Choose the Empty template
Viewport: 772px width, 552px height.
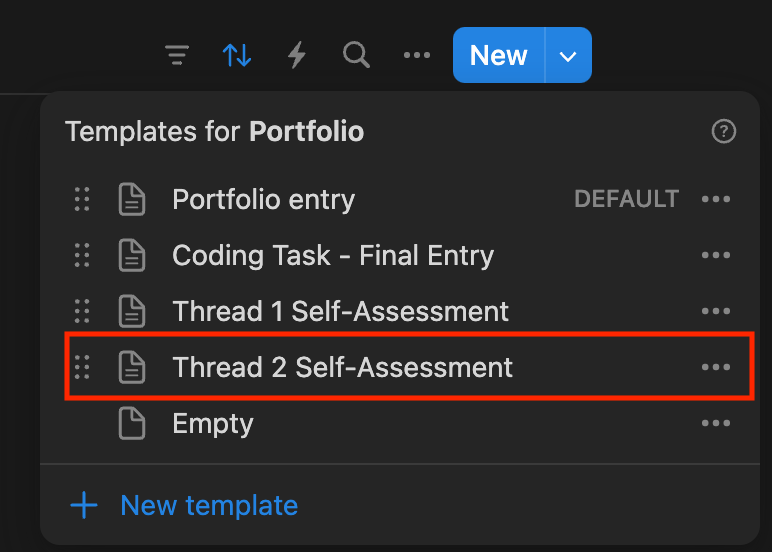point(212,423)
